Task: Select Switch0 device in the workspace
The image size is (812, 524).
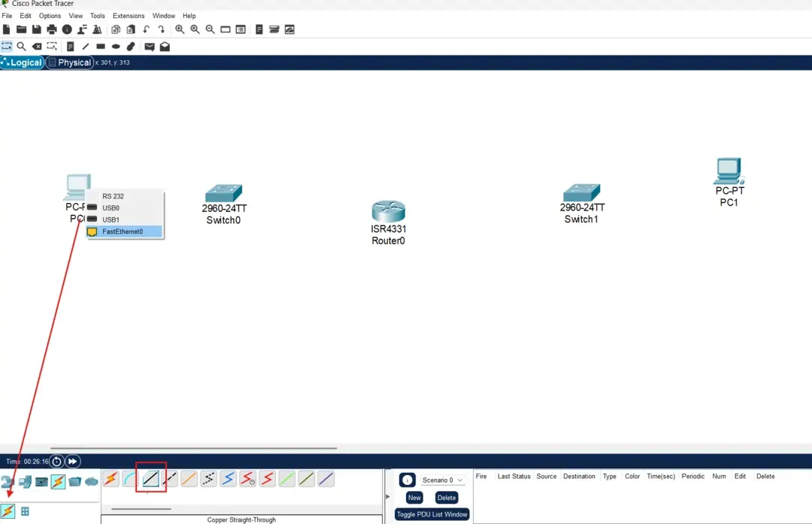Action: (224, 194)
